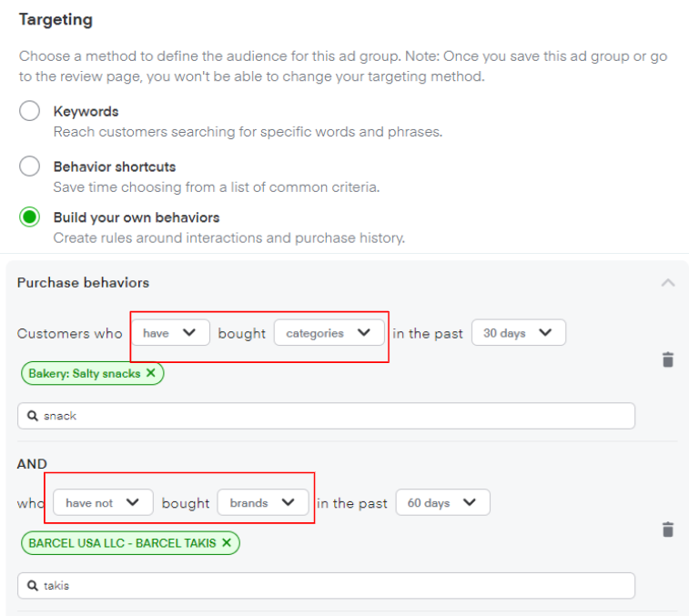Expand the '30 days' time range dropdown
The image size is (689, 616).
click(517, 333)
